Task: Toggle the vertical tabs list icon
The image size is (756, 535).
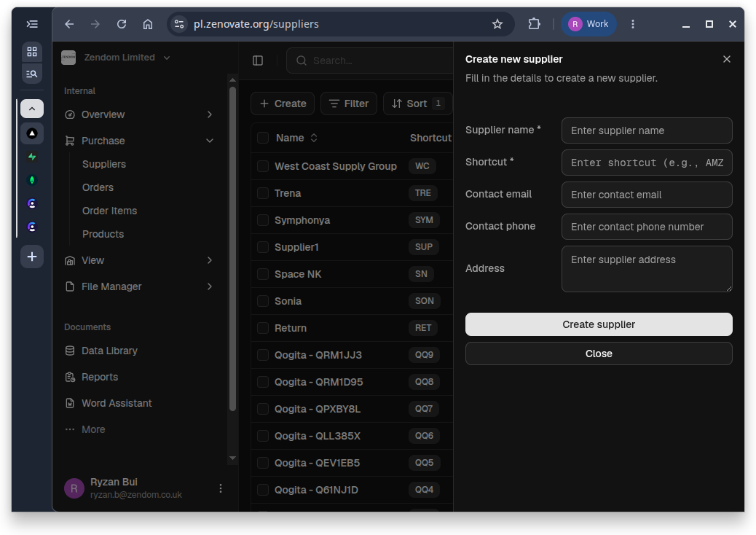Action: pyautogui.click(x=32, y=24)
